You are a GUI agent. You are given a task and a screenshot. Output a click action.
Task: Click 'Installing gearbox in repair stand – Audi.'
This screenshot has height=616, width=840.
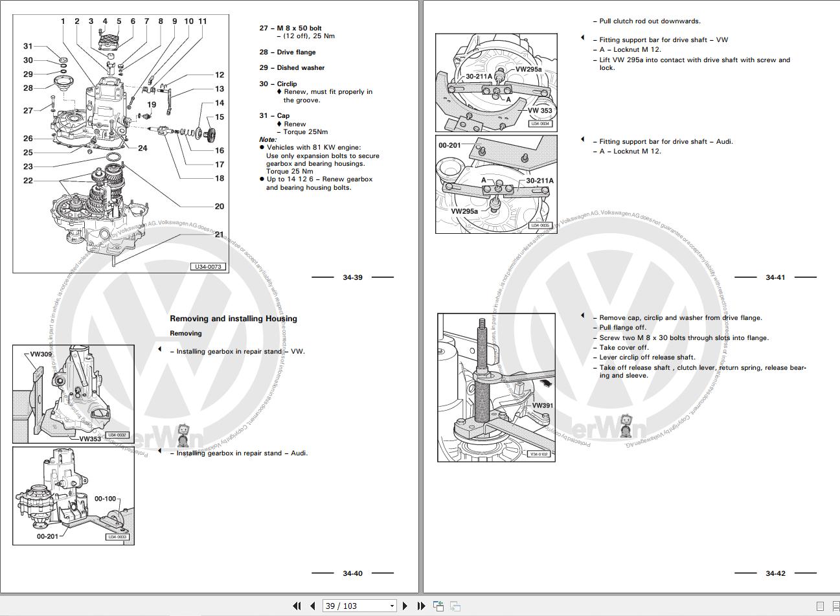[x=239, y=453]
